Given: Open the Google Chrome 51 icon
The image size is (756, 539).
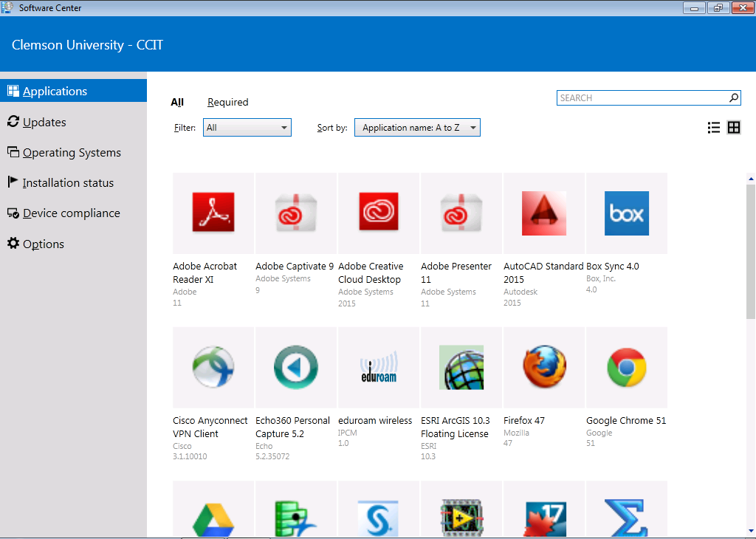Looking at the screenshot, I should click(626, 368).
